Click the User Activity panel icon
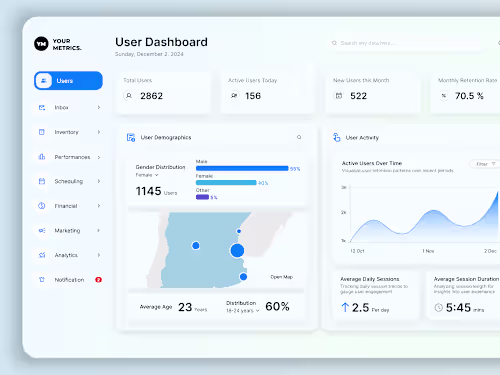500x375 pixels. tap(337, 137)
